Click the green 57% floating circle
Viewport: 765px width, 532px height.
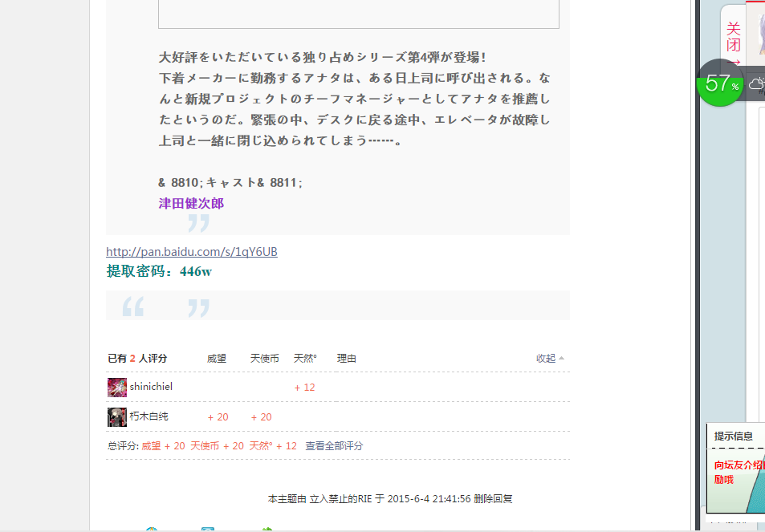click(x=720, y=83)
